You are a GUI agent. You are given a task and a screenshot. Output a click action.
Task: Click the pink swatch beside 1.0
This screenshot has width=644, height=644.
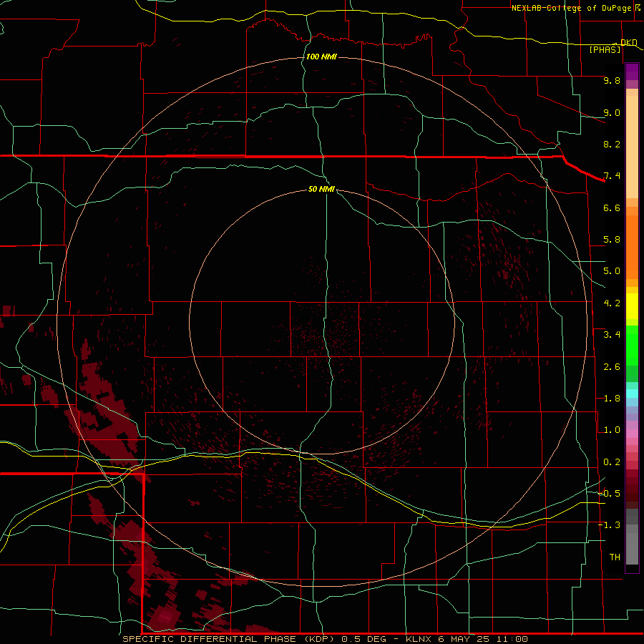click(632, 434)
